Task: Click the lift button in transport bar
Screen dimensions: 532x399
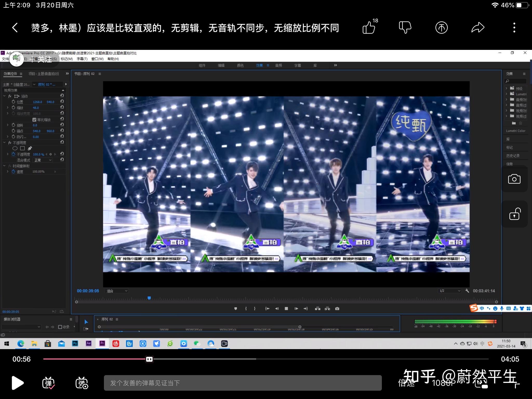Action: [x=317, y=309]
